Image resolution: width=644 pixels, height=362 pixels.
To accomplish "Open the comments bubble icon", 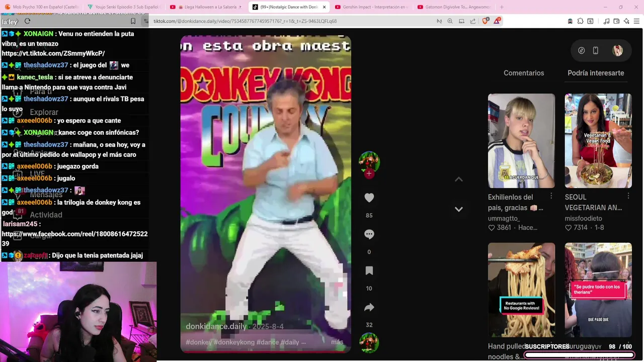I will click(x=369, y=234).
